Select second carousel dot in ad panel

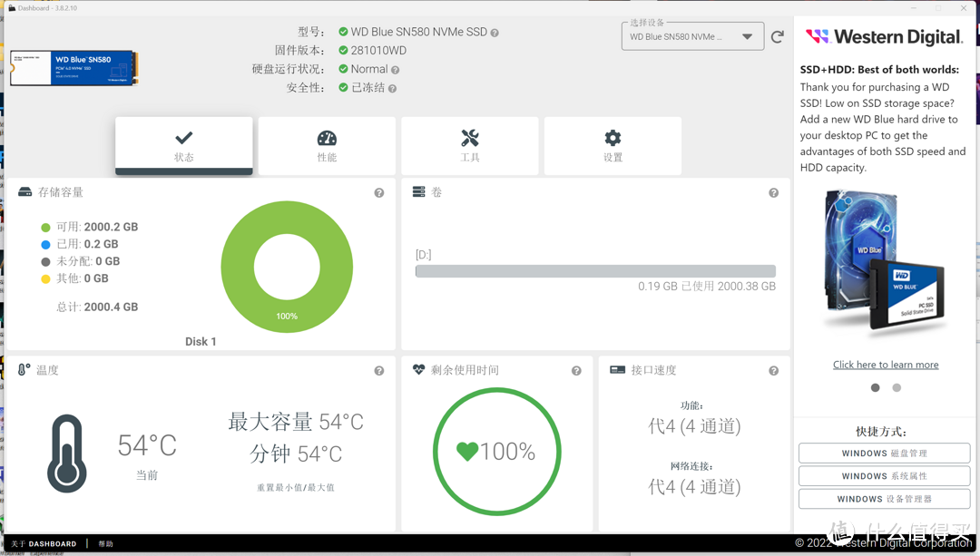point(897,388)
